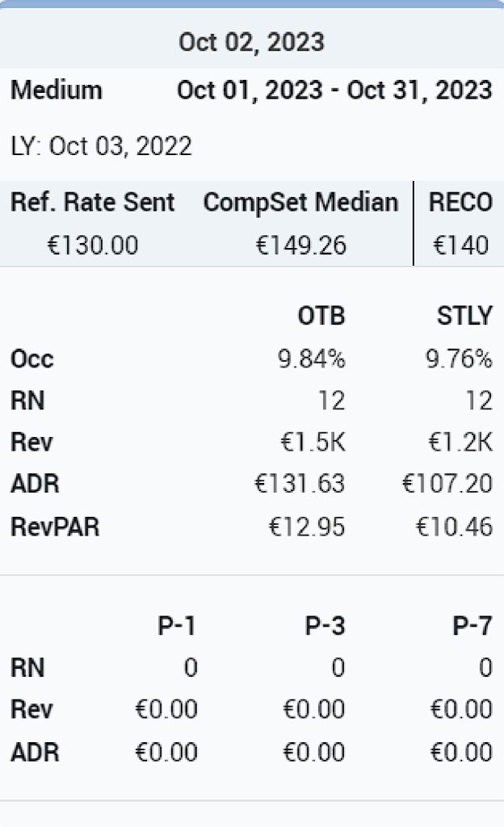Select the €131.63 OTB ADR value

[x=300, y=484]
